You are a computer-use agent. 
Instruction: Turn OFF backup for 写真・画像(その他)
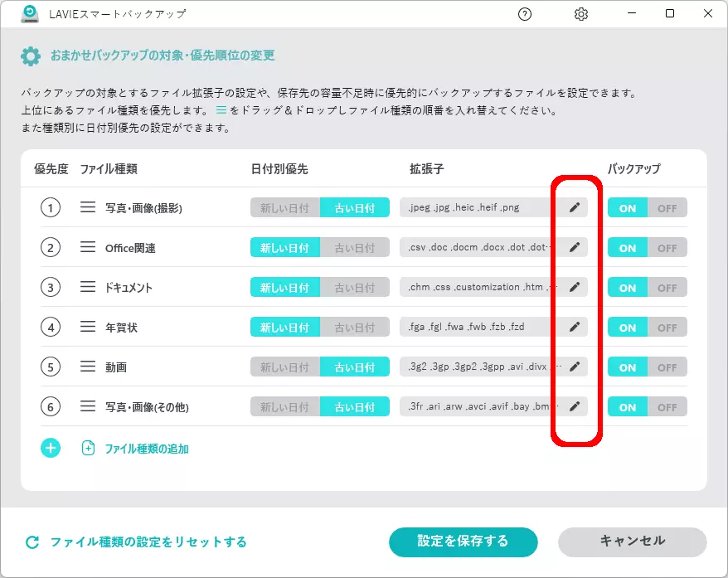[667, 407]
